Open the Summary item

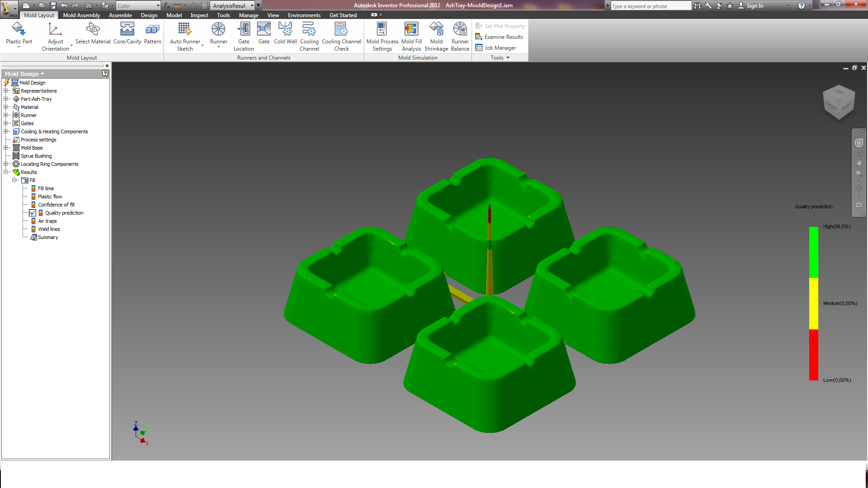[x=48, y=237]
